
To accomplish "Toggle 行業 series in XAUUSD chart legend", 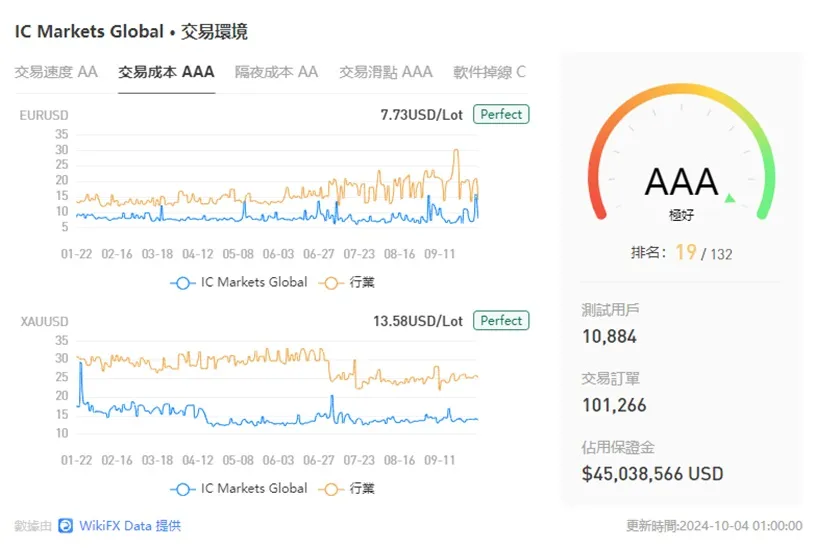I will (347, 489).
